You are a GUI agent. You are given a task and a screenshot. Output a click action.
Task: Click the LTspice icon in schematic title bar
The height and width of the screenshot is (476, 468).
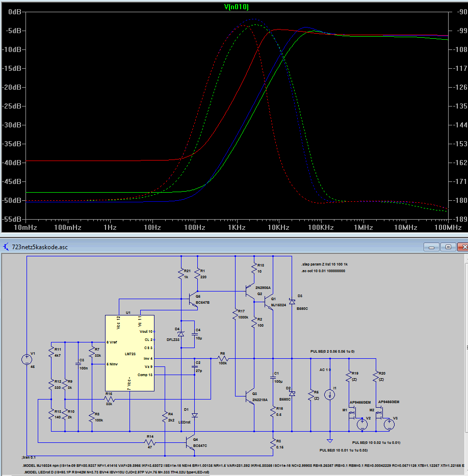pyautogui.click(x=6, y=247)
